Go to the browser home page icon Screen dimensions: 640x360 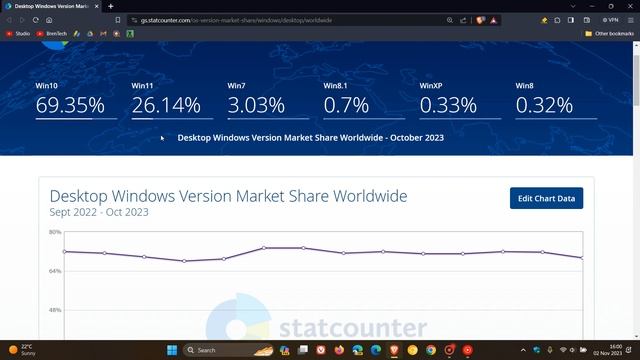(49, 20)
